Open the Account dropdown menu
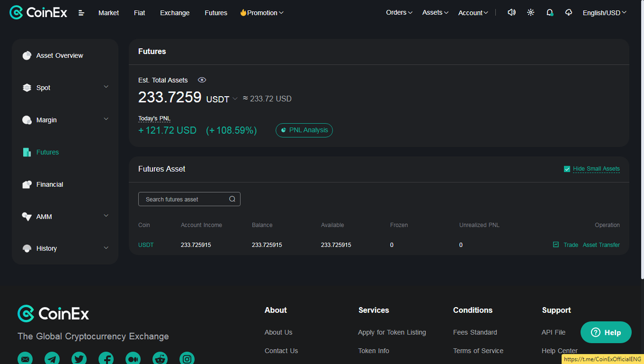Viewport: 644px width, 364px height. (x=473, y=13)
